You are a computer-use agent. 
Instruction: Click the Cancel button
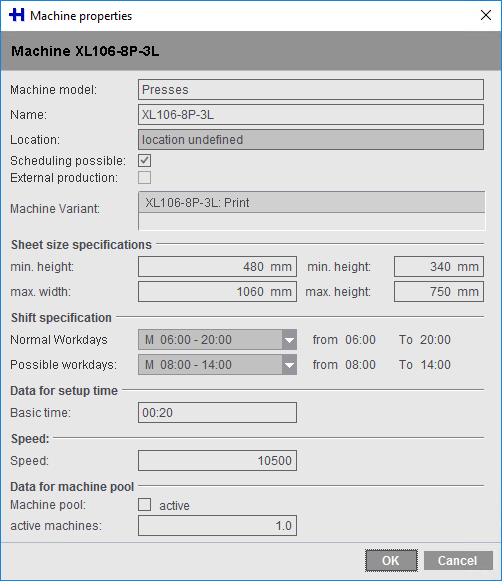click(458, 560)
